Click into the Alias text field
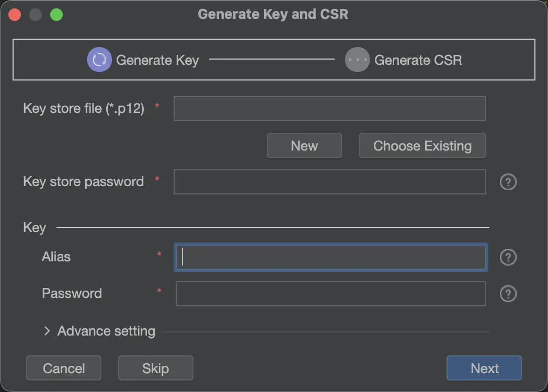This screenshot has height=392, width=548. click(x=330, y=257)
